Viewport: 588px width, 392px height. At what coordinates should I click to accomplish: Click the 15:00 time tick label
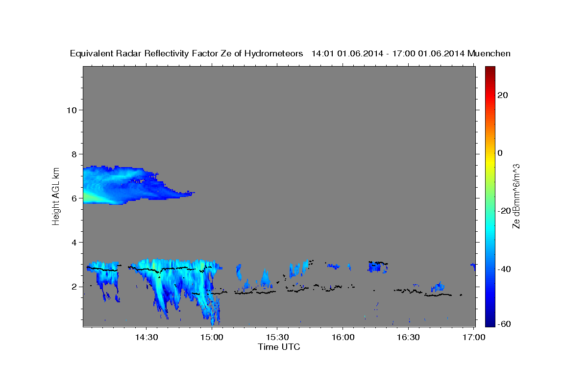tap(212, 337)
